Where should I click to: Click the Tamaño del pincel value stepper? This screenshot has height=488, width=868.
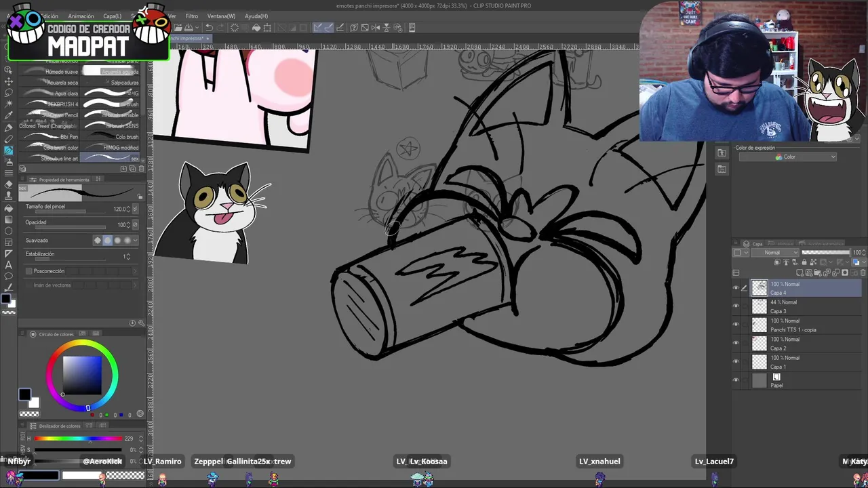[128, 209]
